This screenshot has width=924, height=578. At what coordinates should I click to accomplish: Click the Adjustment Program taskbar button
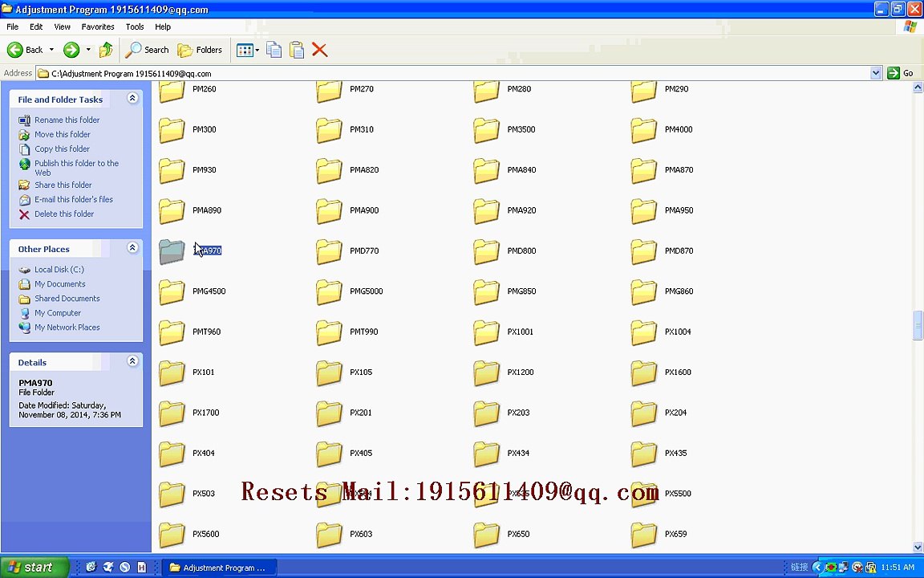click(x=219, y=568)
